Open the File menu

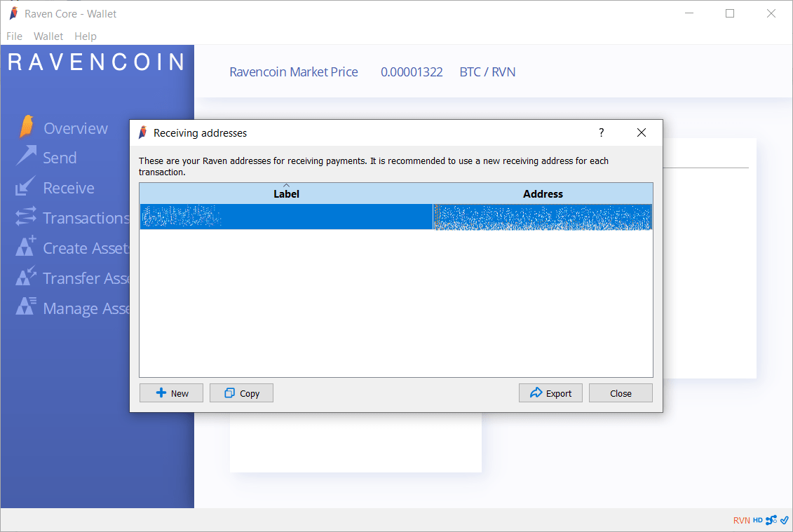pos(14,36)
